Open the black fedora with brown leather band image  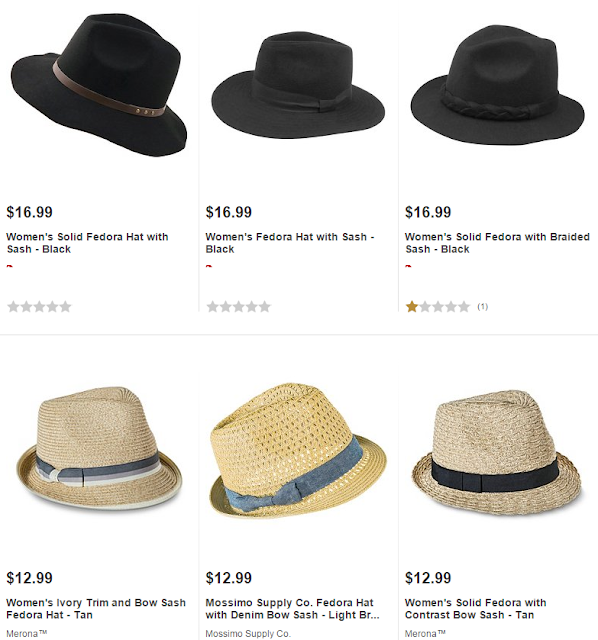click(99, 85)
